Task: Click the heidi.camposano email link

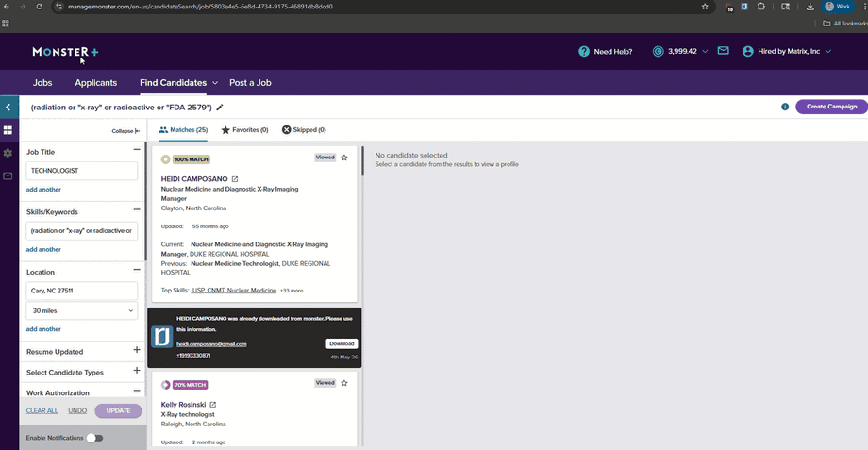Action: click(211, 344)
